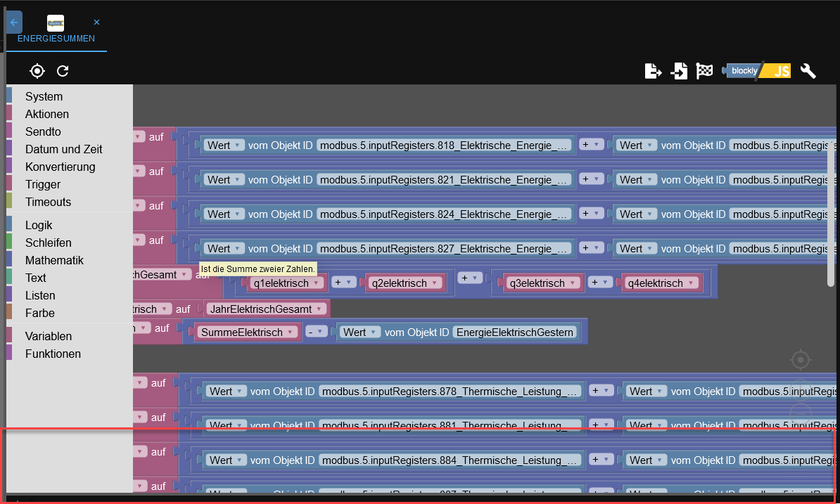Click the blue back arrow button
The image size is (840, 504).
click(14, 22)
